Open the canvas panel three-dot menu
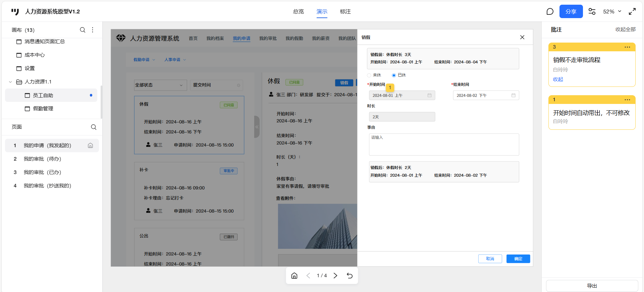 [x=93, y=30]
